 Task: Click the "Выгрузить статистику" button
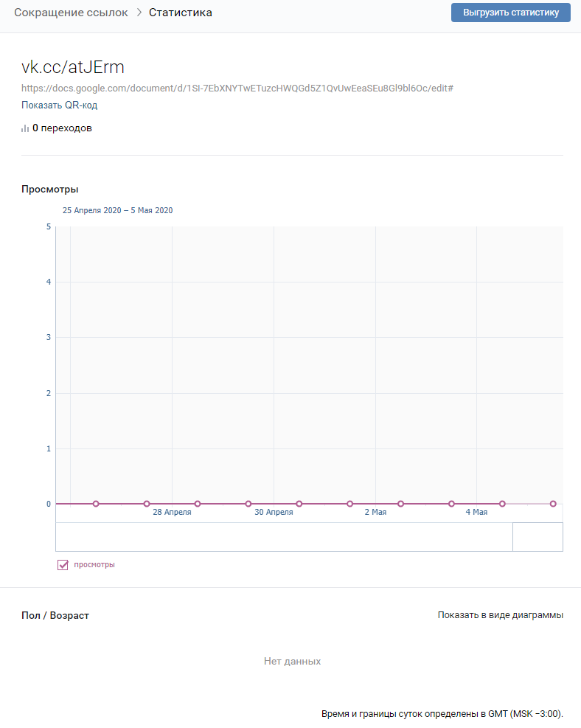510,13
